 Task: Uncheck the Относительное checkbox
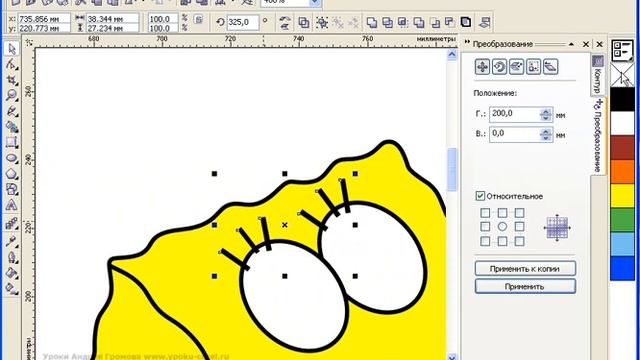[480, 196]
